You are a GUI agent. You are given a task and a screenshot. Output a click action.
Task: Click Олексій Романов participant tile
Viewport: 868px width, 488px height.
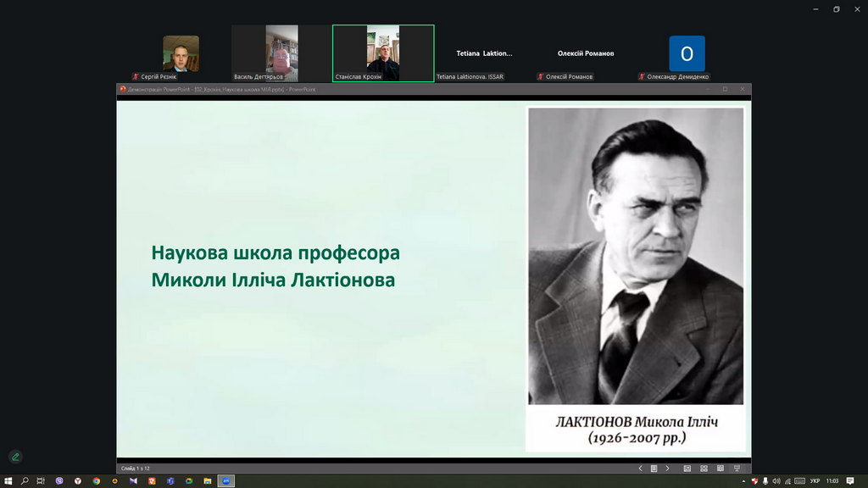click(x=585, y=53)
